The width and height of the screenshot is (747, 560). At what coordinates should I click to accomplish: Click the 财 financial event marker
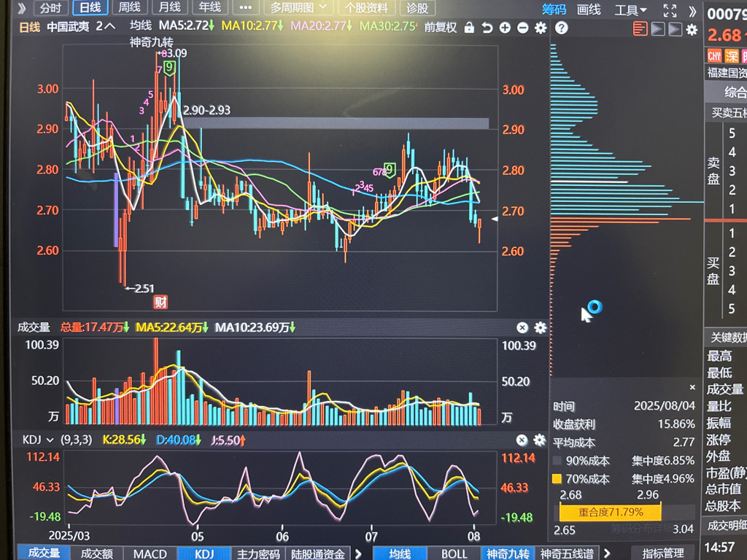(x=160, y=302)
